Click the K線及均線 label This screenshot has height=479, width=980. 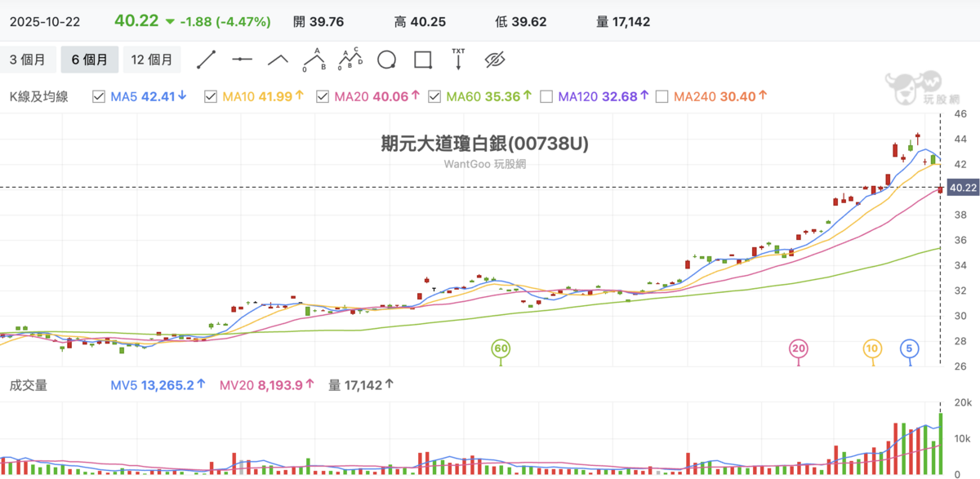click(x=38, y=96)
